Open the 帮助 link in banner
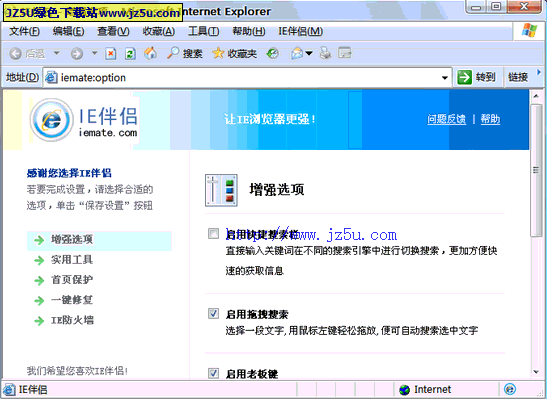 pos(490,119)
